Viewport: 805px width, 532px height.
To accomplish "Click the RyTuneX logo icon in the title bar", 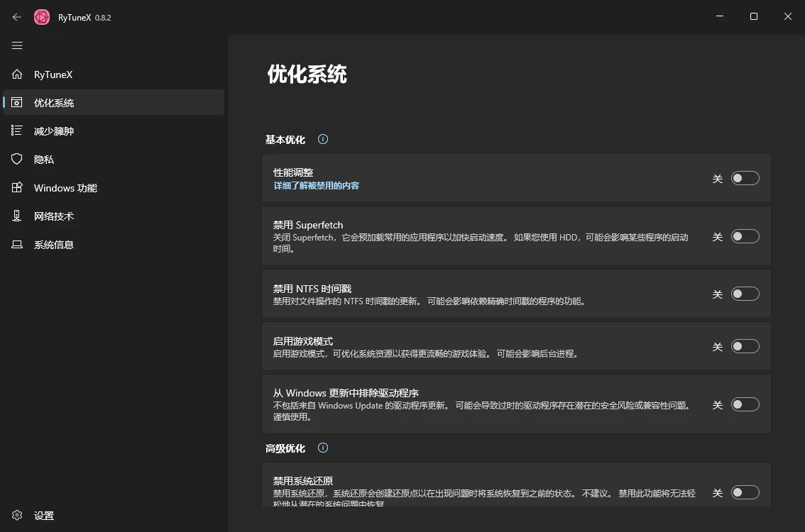I will coord(42,16).
